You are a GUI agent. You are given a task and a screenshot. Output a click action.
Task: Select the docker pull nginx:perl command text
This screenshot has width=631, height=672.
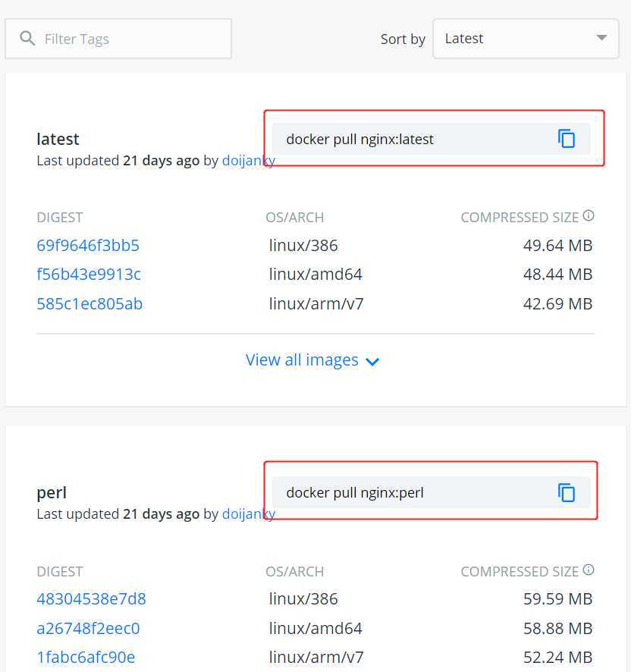pyautogui.click(x=354, y=493)
